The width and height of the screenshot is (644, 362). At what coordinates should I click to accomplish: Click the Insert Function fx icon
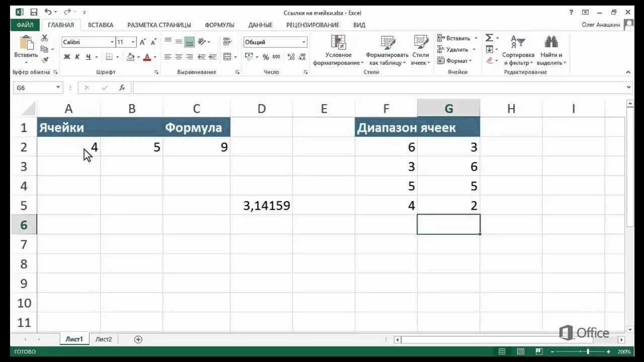pyautogui.click(x=122, y=87)
